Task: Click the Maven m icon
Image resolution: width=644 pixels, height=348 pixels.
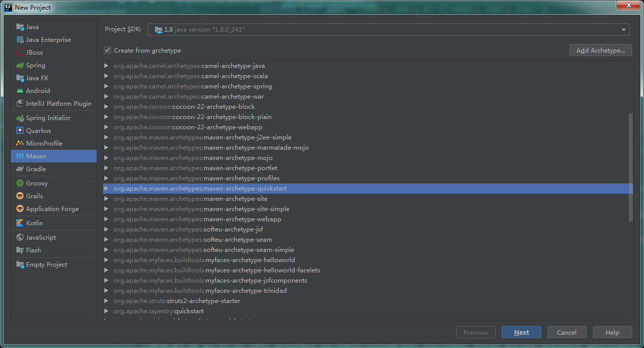Action: 20,156
